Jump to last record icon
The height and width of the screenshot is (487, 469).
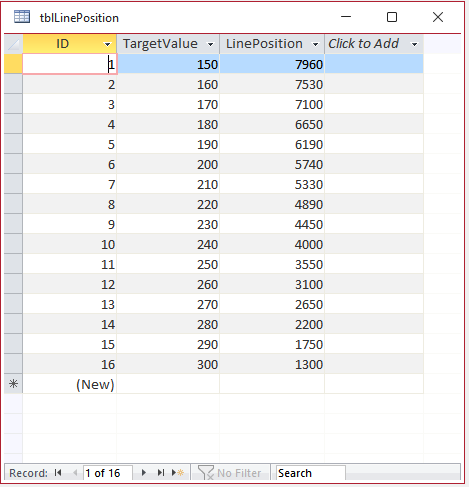[x=161, y=473]
